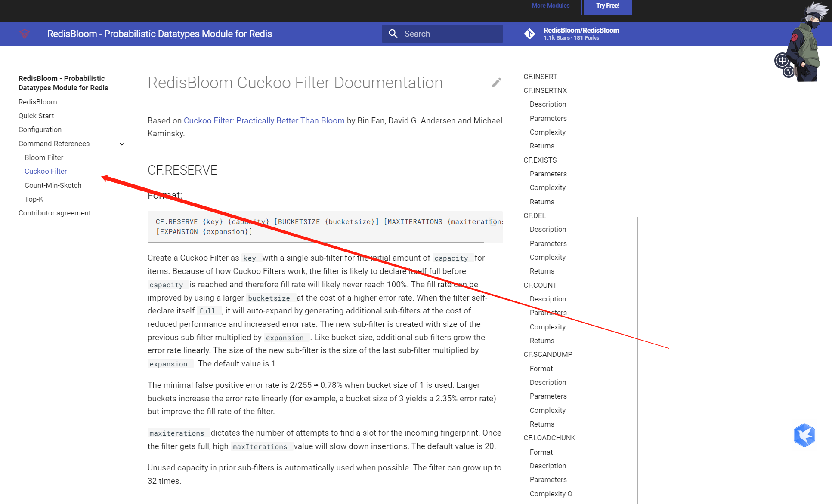Screen dimensions: 832x504
Task: Click the table of contents vertical scrollbar
Action: pos(637,360)
